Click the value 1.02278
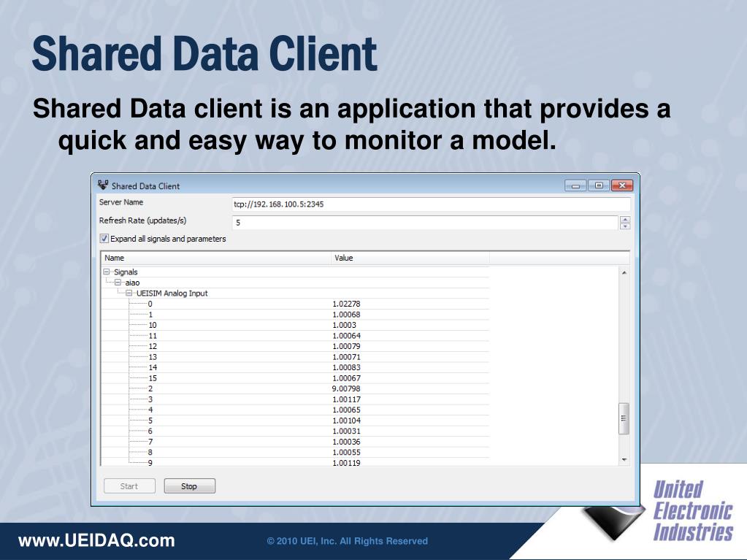Image resolution: width=747 pixels, height=560 pixels. [346, 304]
